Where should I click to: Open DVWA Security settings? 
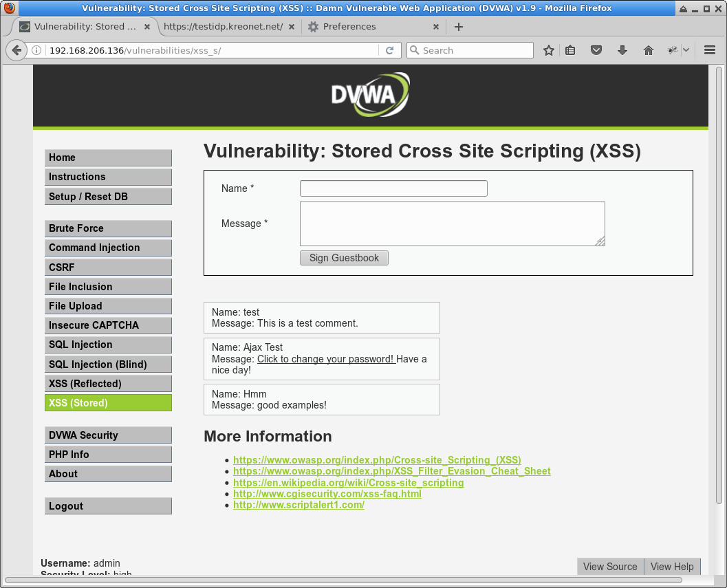(108, 435)
